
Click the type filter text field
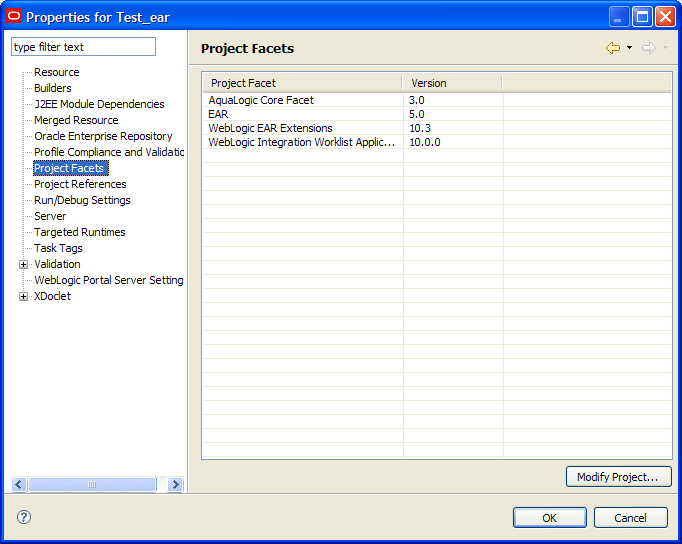[83, 47]
